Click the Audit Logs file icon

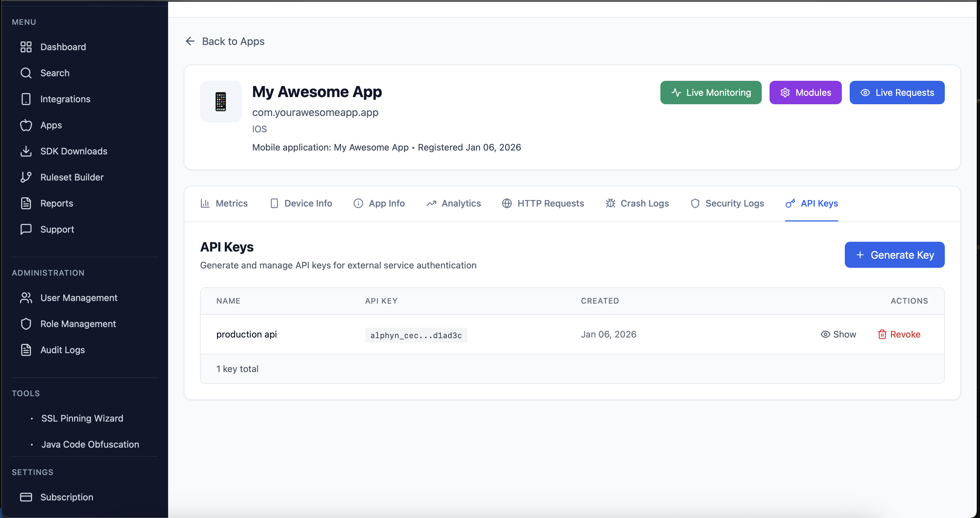(x=26, y=350)
